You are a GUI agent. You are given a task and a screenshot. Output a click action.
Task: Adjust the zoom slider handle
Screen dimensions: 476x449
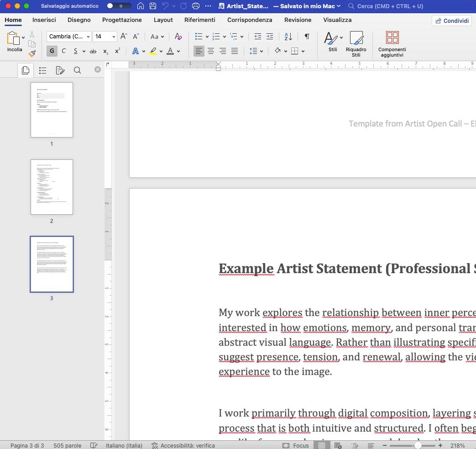[418, 445]
